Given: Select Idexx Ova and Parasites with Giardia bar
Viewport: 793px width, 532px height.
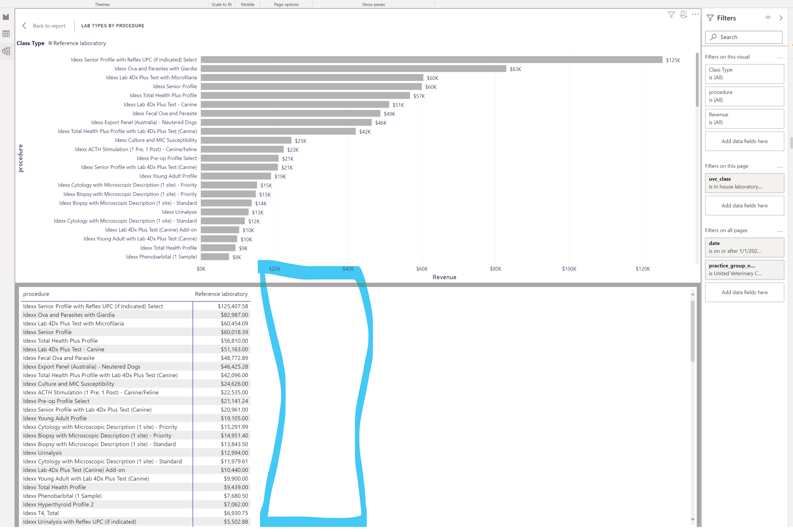Looking at the screenshot, I should click(x=353, y=69).
